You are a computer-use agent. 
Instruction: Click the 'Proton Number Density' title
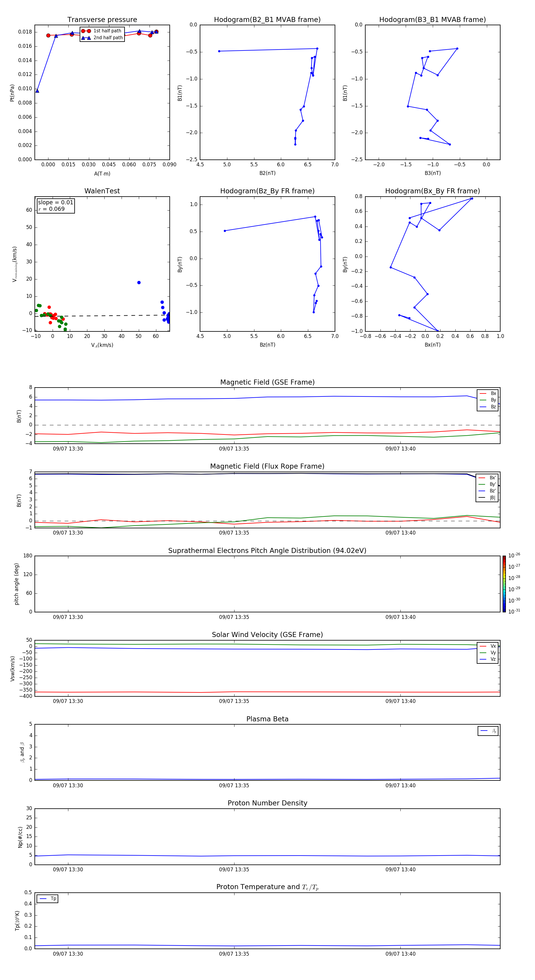coord(267,803)
